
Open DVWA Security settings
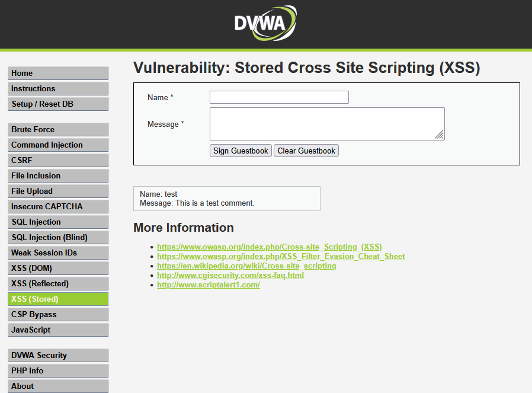pos(58,355)
